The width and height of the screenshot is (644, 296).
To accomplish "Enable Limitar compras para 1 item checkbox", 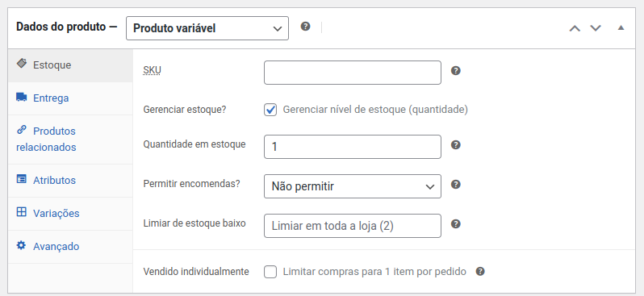I will click(x=270, y=272).
